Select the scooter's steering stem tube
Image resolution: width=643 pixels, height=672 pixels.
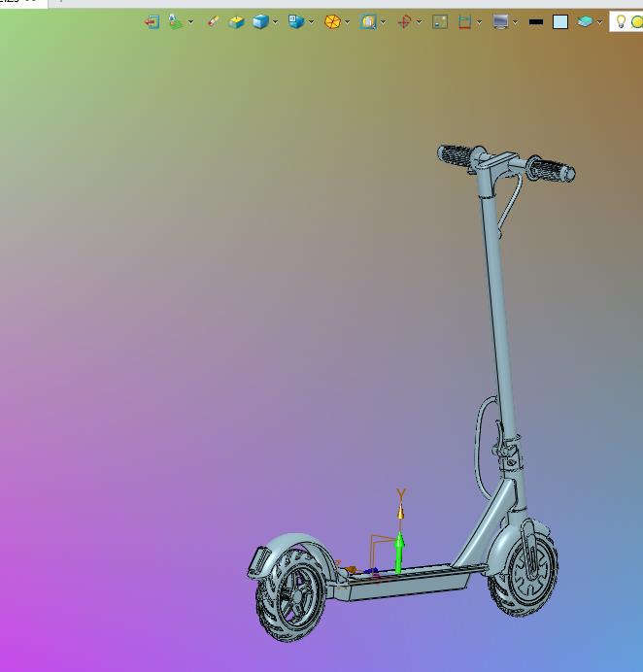pos(499,318)
